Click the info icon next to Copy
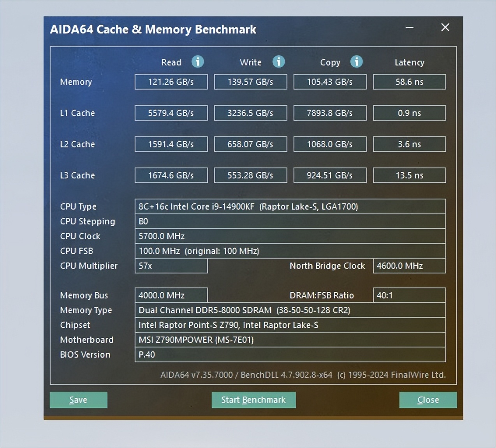 356,62
